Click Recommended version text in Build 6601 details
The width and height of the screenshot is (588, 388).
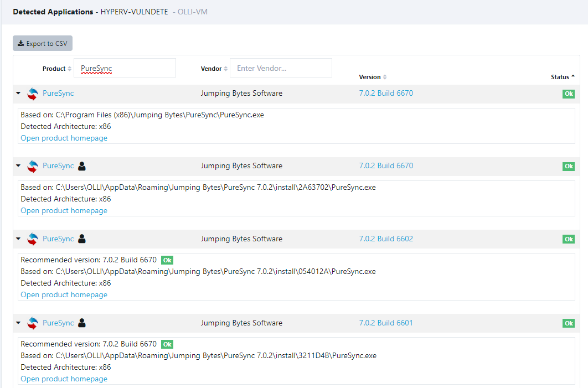click(89, 343)
